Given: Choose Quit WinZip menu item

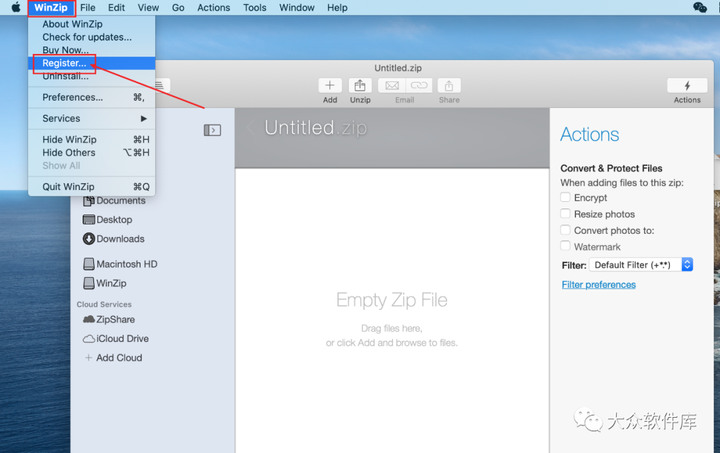Looking at the screenshot, I should click(x=91, y=187).
